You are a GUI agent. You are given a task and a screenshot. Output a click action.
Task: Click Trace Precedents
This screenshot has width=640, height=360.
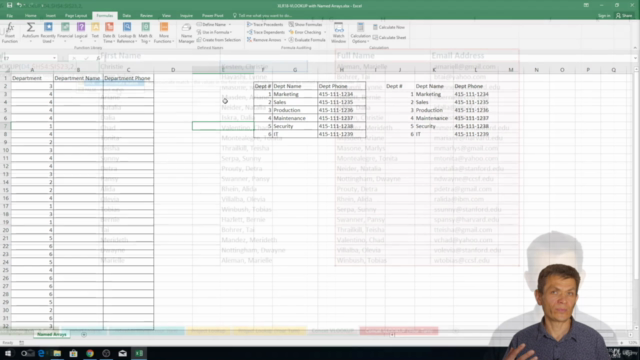(265, 24)
